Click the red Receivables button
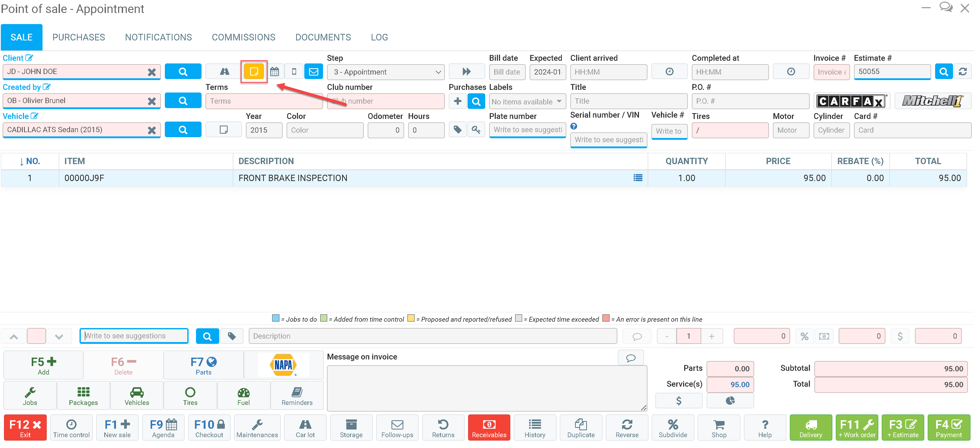The image size is (980, 448). coord(489,428)
